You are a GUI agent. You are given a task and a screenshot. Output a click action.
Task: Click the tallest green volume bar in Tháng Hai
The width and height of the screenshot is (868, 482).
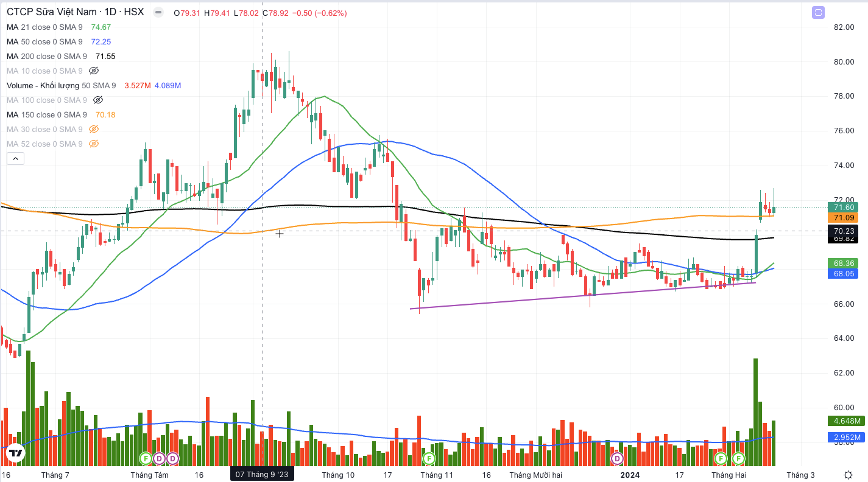(755, 412)
